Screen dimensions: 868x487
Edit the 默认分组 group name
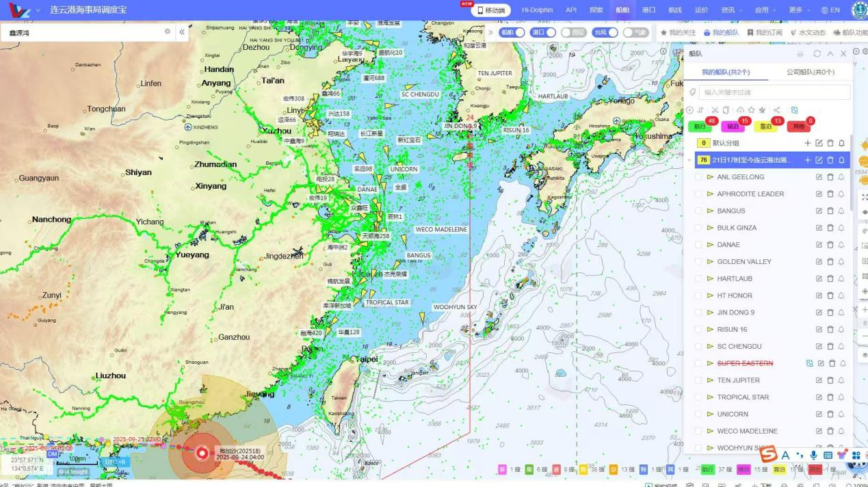[x=819, y=143]
